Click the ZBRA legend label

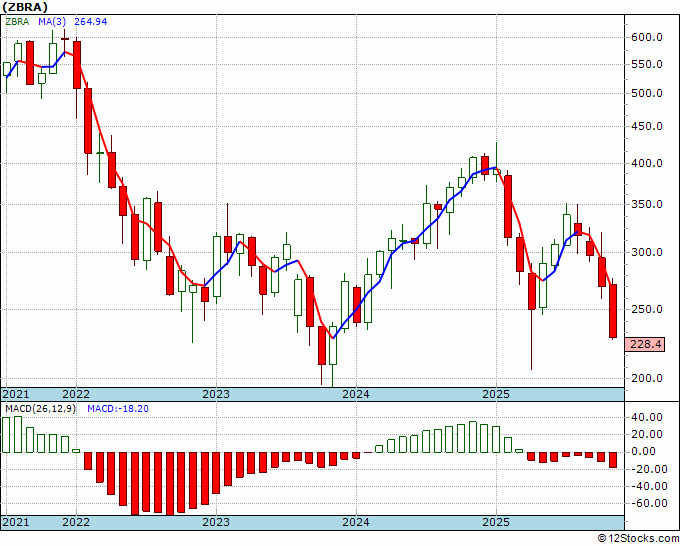(x=17, y=22)
